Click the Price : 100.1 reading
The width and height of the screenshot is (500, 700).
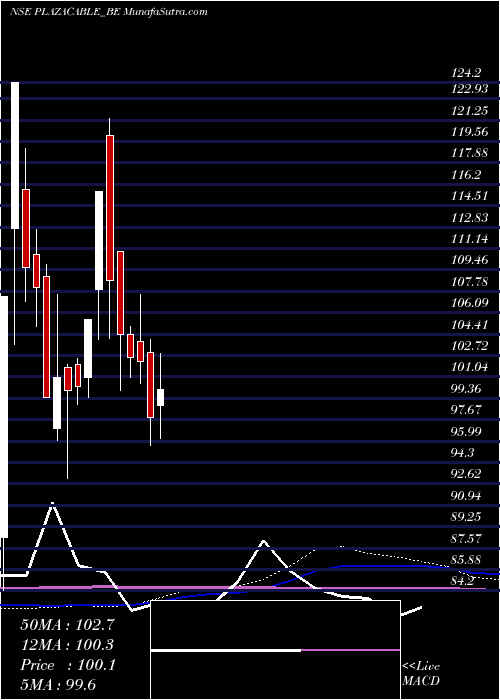pos(68,665)
